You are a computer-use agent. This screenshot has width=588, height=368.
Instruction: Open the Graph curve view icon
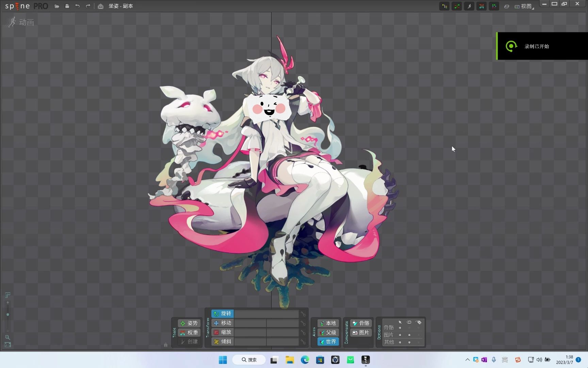pos(457,6)
